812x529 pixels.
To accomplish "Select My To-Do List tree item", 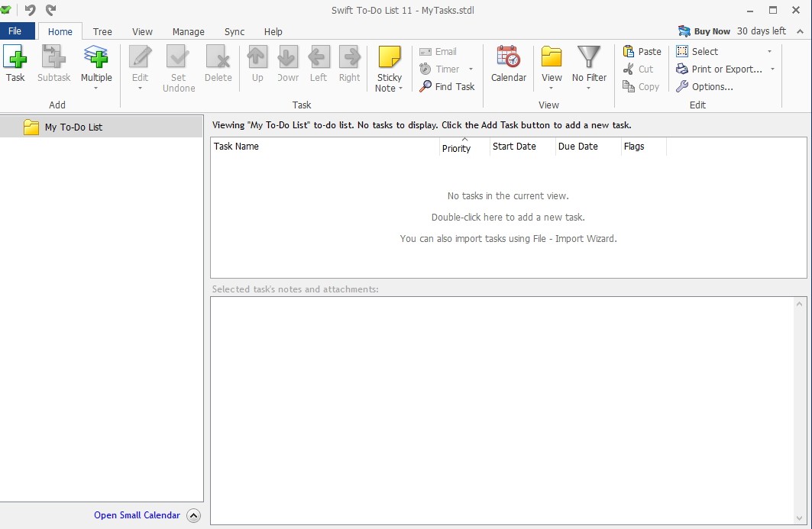I will click(102, 127).
